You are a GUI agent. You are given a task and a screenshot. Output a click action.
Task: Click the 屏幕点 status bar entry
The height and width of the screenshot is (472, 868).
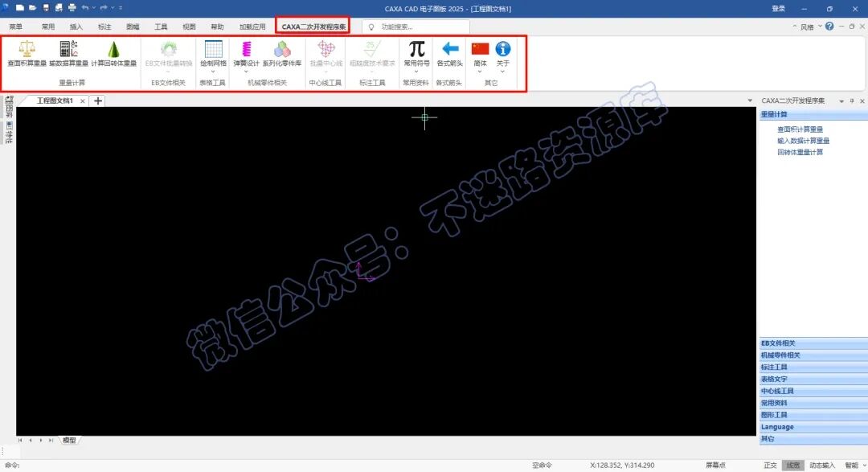tap(715, 466)
